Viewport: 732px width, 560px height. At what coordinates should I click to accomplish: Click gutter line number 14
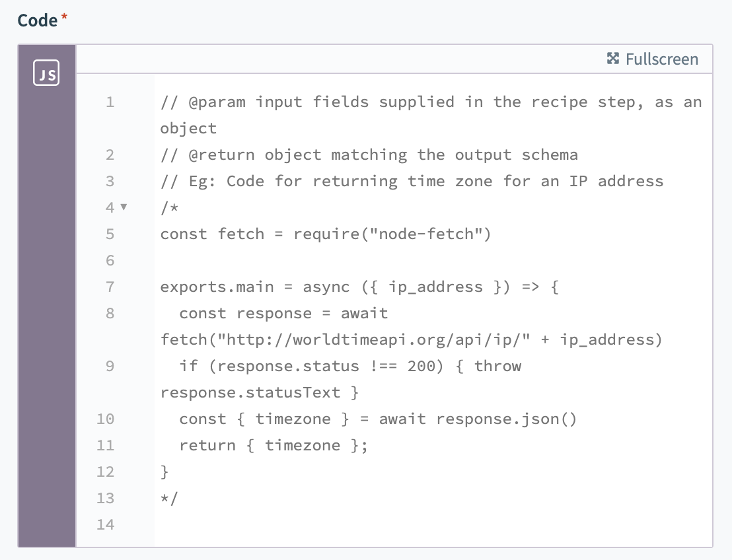point(105,524)
